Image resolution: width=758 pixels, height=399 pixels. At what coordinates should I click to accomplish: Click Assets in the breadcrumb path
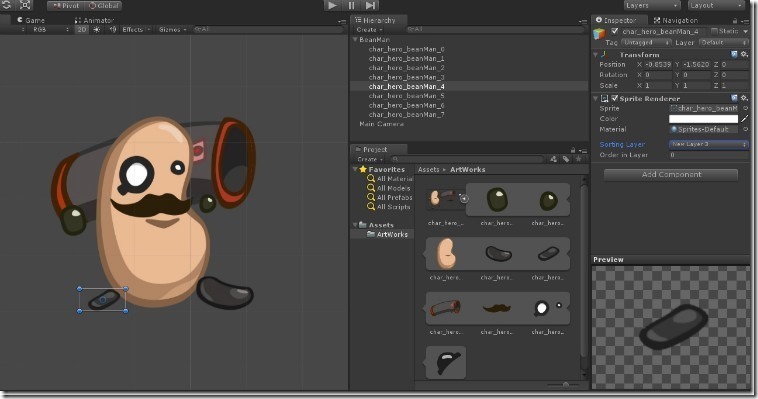click(428, 170)
